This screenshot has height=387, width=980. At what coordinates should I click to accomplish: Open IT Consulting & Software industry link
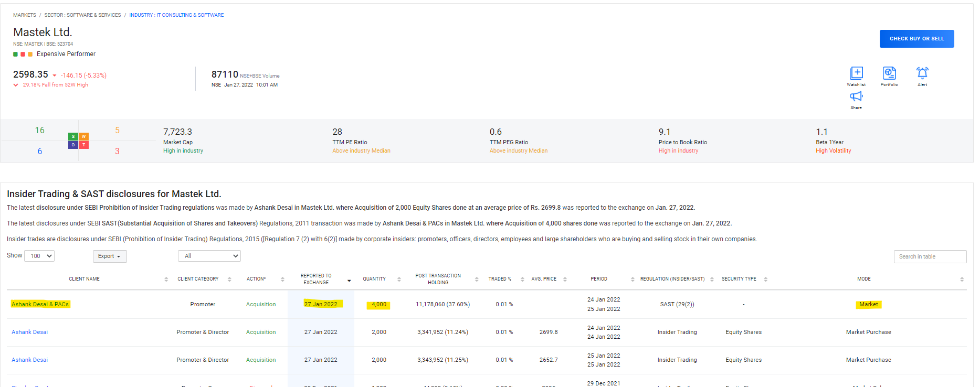point(176,15)
